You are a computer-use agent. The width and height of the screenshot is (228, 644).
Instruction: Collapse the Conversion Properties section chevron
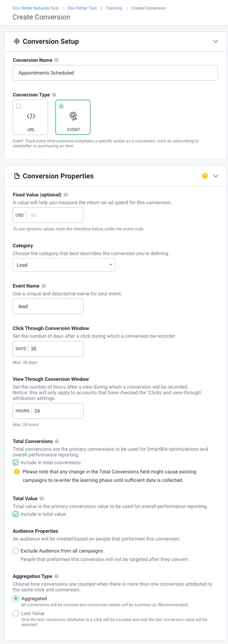coord(216,176)
